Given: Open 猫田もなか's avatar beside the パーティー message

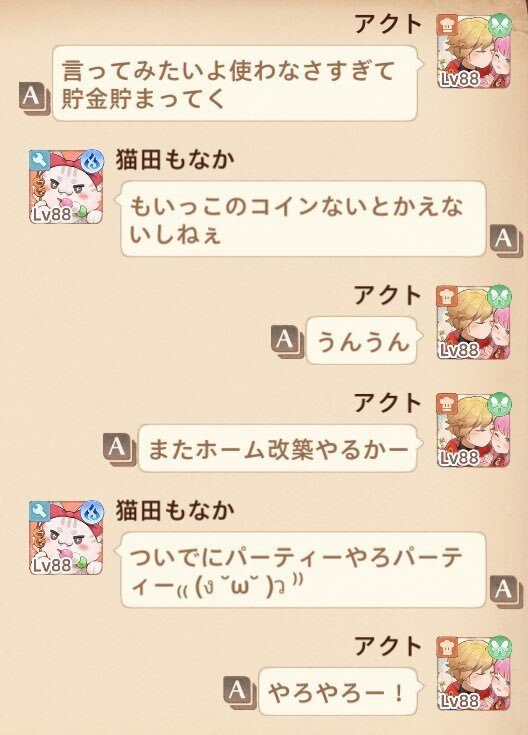Looking at the screenshot, I should pyautogui.click(x=66, y=537).
